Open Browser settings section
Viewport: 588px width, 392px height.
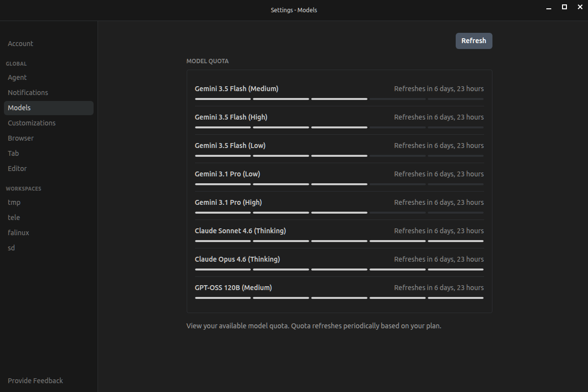[21, 138]
